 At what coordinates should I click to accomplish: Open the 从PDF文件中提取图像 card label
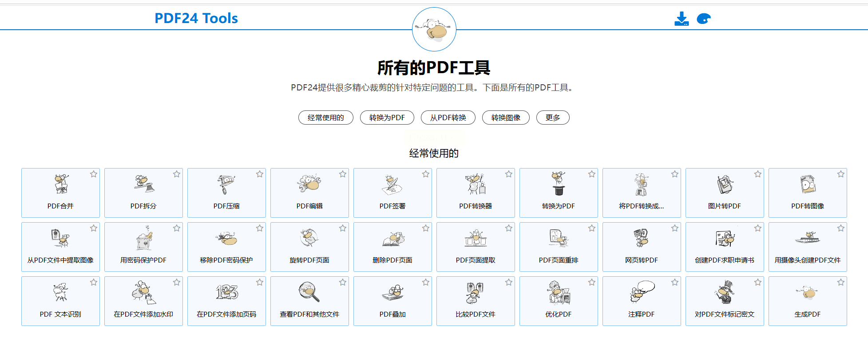(x=61, y=260)
